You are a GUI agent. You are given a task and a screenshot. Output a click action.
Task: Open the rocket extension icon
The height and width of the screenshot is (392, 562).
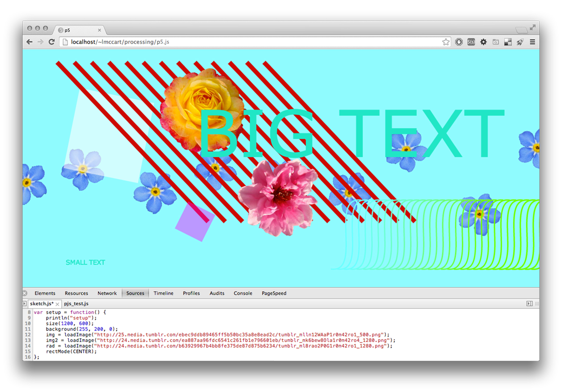(x=520, y=42)
